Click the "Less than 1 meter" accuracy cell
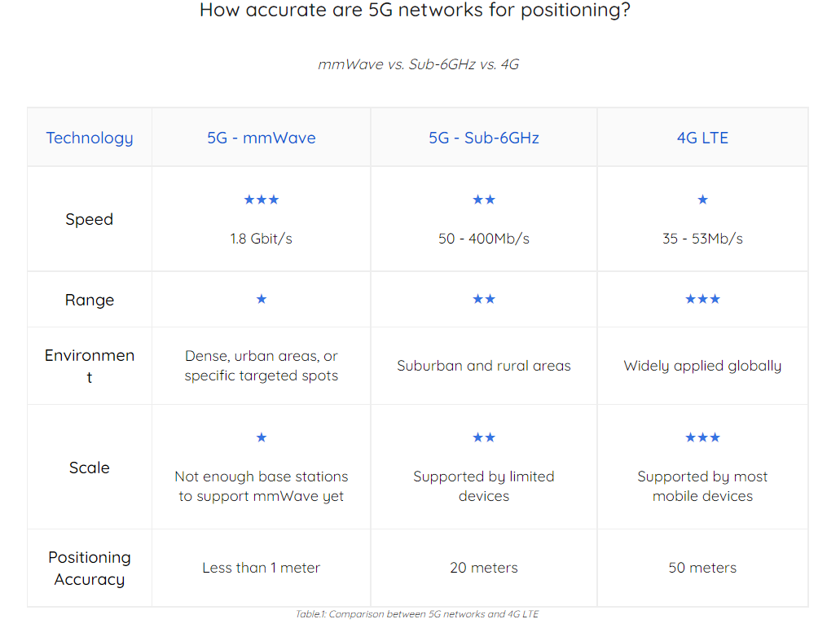The image size is (840, 628). click(262, 568)
